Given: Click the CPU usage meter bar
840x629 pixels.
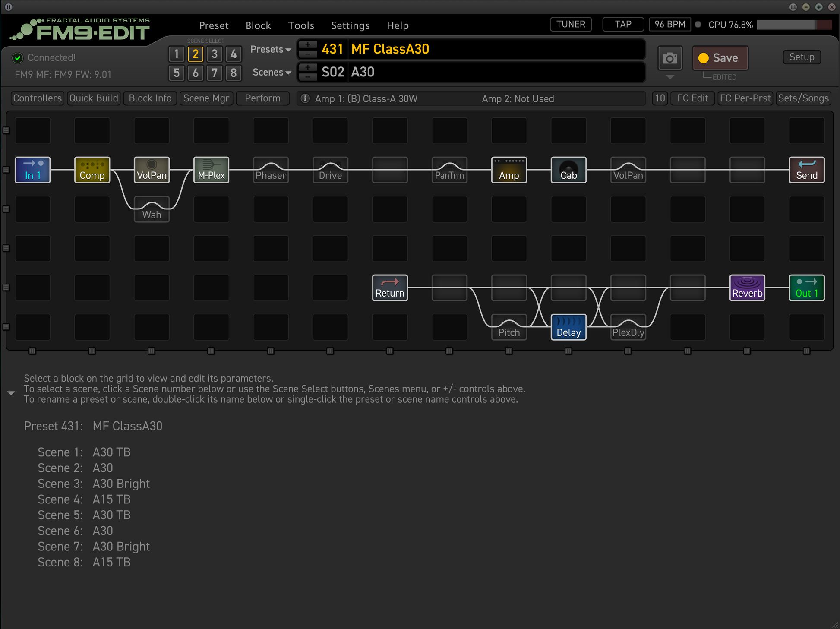Looking at the screenshot, I should coord(794,25).
